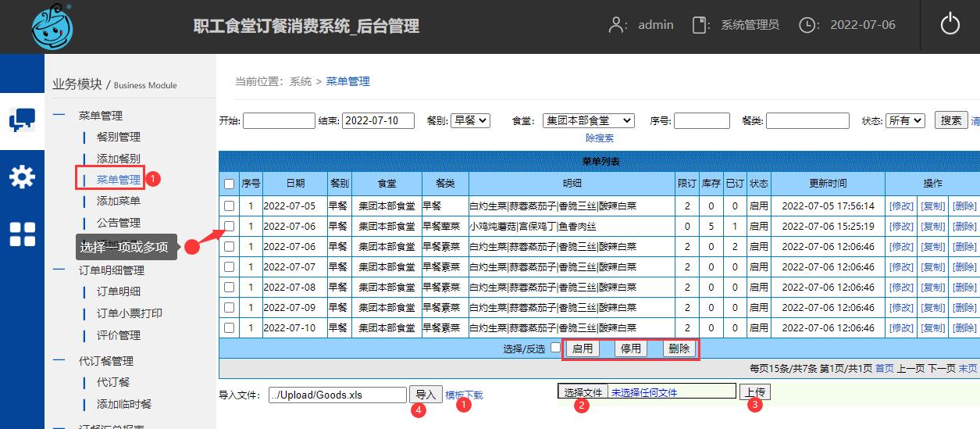Go to 末页 in pagination
Viewport: 980px width, 429px height.
pos(968,368)
